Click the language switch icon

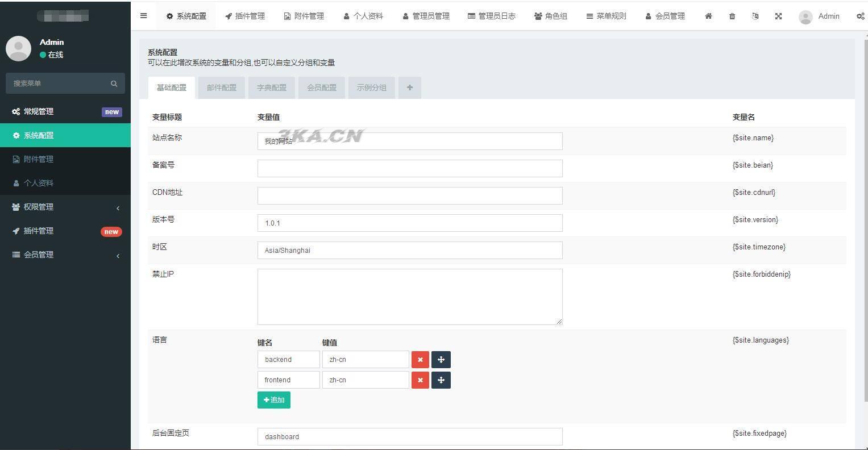point(755,16)
